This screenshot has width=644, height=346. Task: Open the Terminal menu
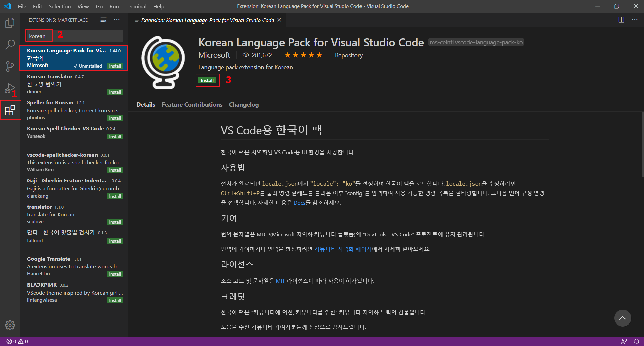coord(136,6)
